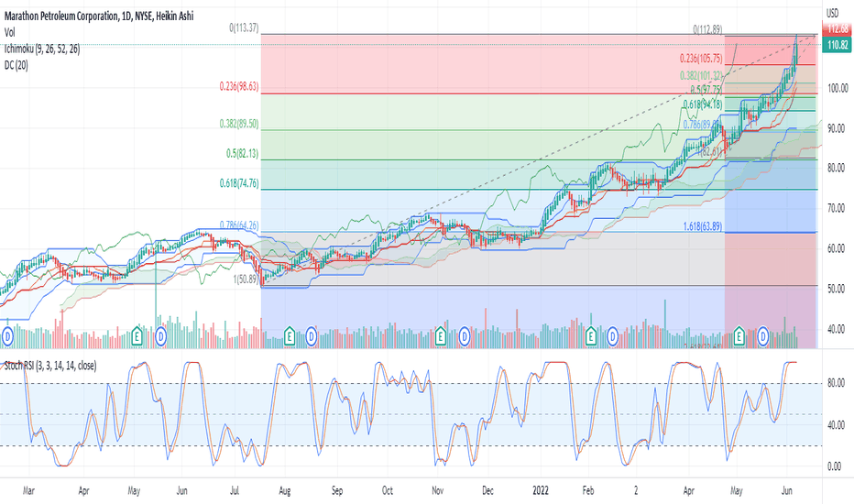Open the earnings E marker in early May 2022
The image size is (854, 504).
point(739,336)
